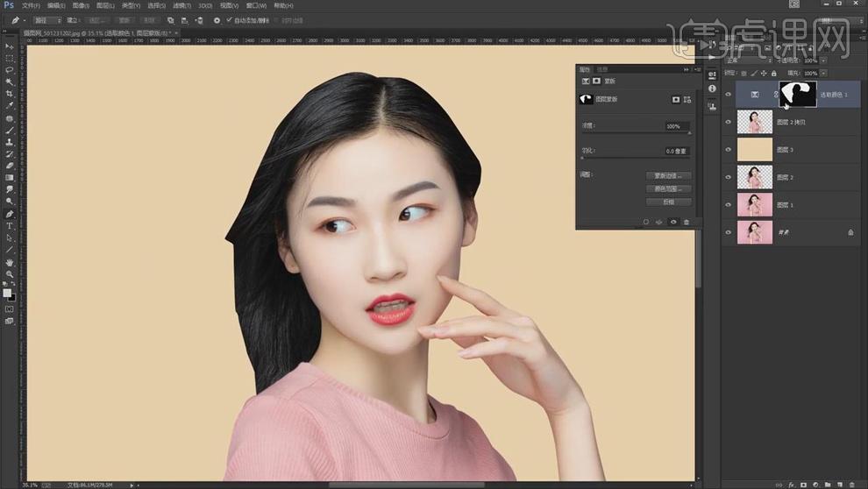The width and height of the screenshot is (868, 489).
Task: Open the Filter menu (滤镜)
Action: pyautogui.click(x=181, y=5)
